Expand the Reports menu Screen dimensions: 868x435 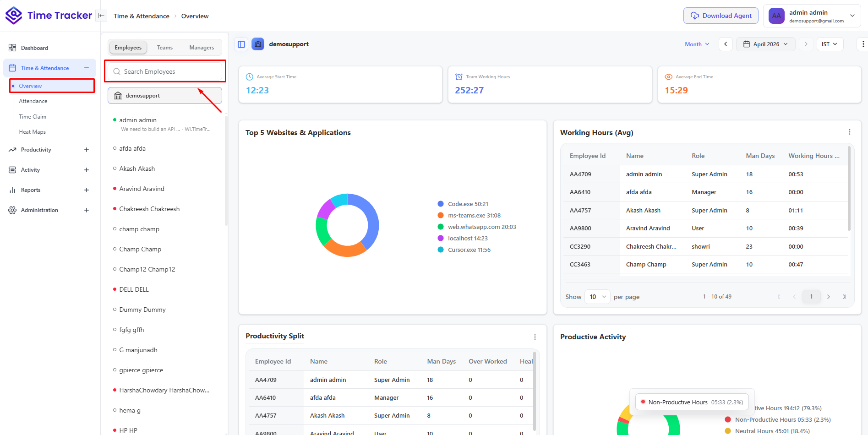(87, 190)
